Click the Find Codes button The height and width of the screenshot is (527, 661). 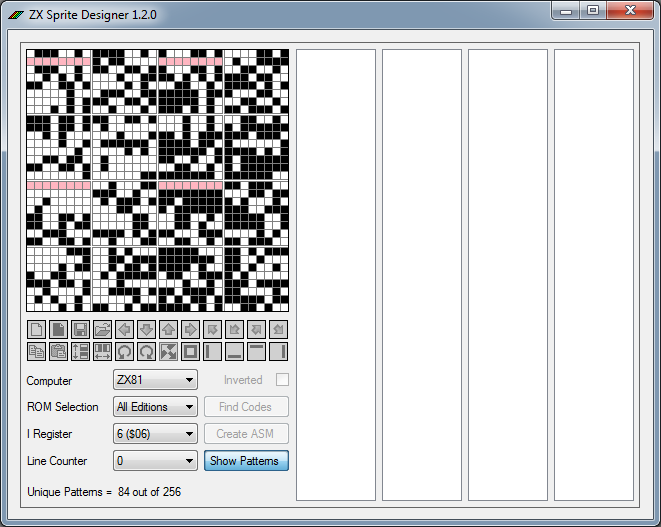point(246,407)
